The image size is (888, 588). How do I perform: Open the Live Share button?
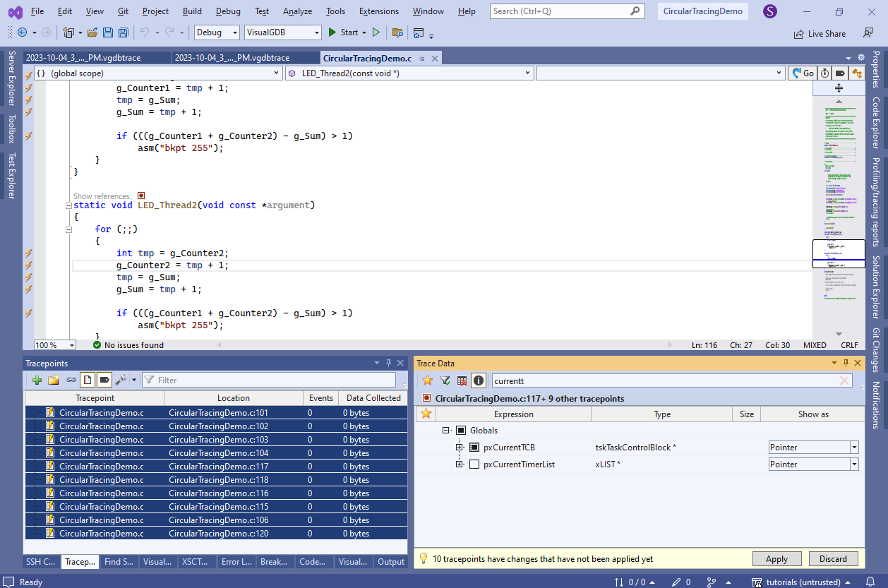click(x=820, y=33)
